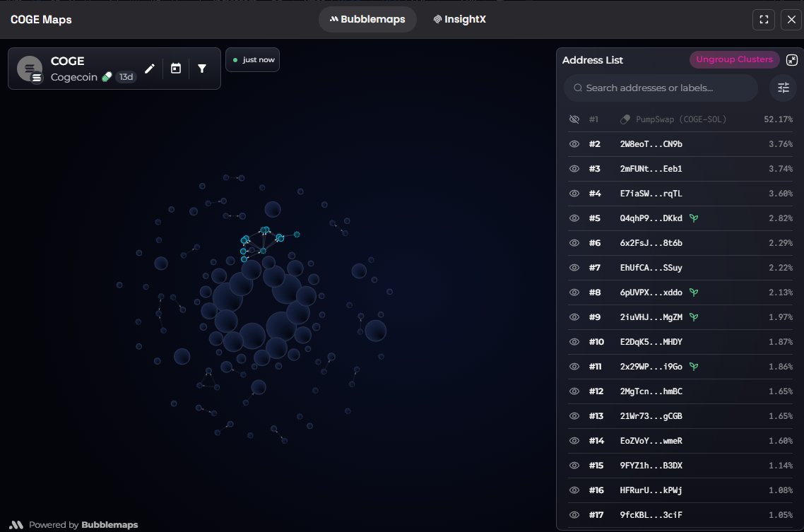
Task: Click the 'just now' refresh status badge
Action: (x=252, y=60)
